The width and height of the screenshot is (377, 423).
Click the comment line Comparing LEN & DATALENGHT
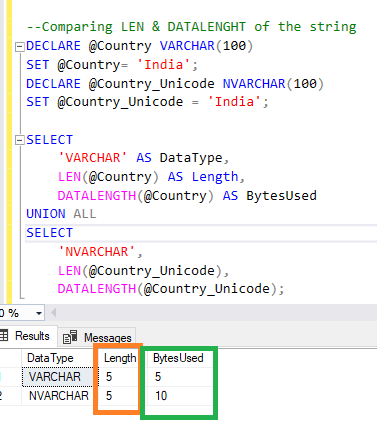(191, 27)
